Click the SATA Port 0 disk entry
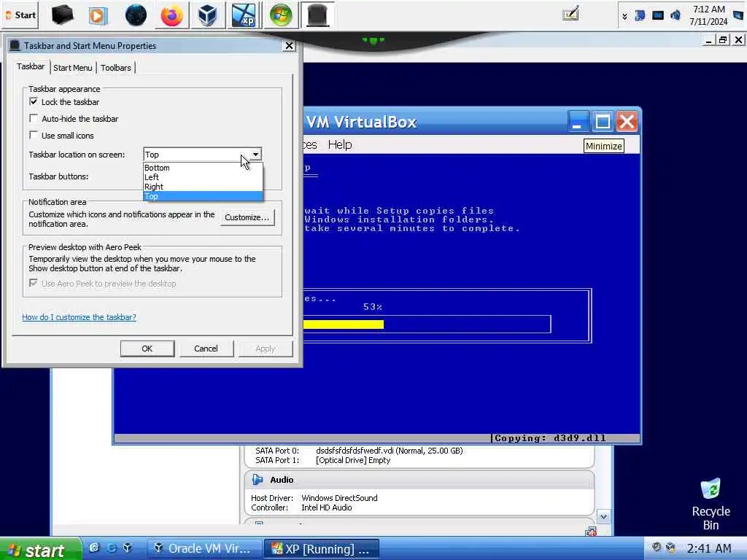Image resolution: width=747 pixels, height=560 pixels. (359, 451)
